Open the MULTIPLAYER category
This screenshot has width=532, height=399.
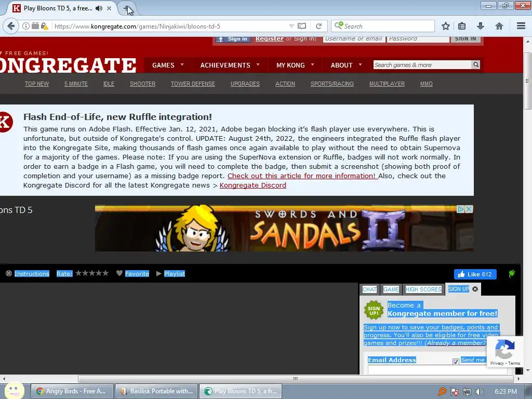(x=387, y=84)
